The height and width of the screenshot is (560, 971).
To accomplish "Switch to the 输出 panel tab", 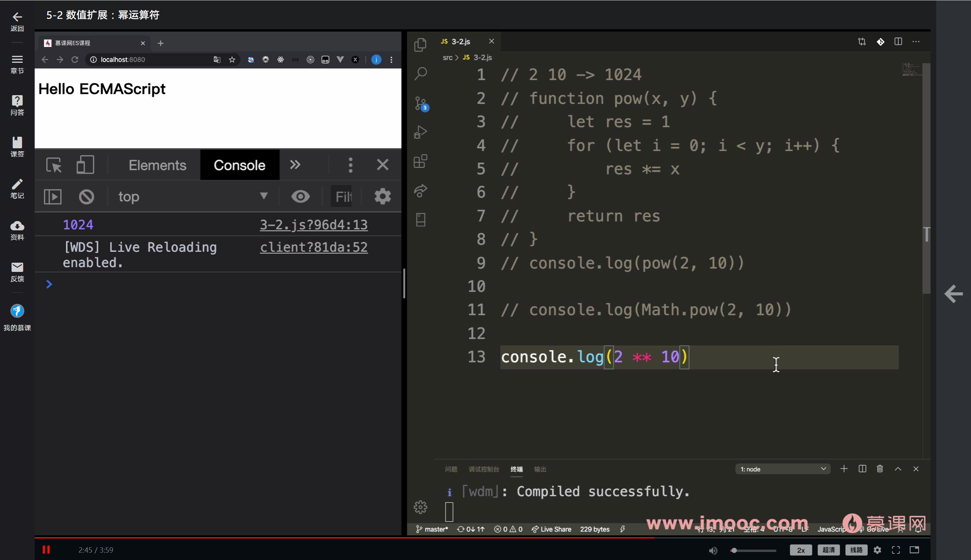I will (540, 469).
